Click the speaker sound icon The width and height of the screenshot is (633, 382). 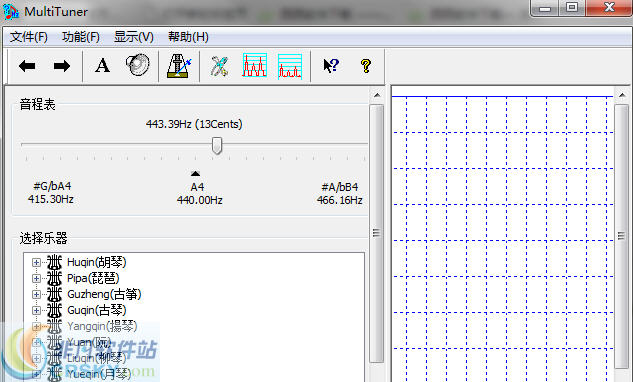(138, 65)
